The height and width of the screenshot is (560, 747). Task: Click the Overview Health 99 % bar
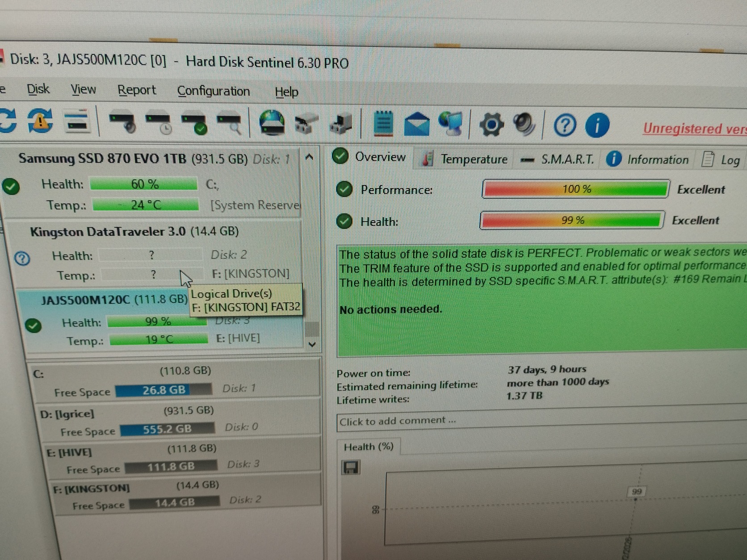coord(571,220)
